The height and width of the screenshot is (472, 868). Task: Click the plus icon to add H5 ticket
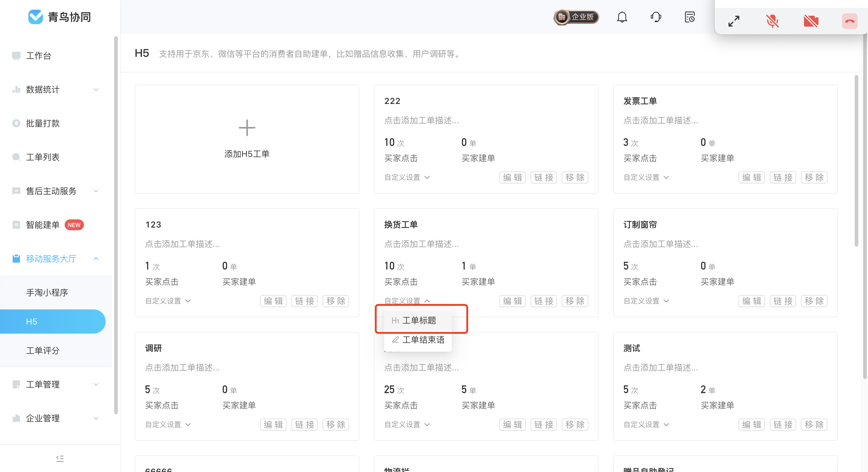(247, 128)
